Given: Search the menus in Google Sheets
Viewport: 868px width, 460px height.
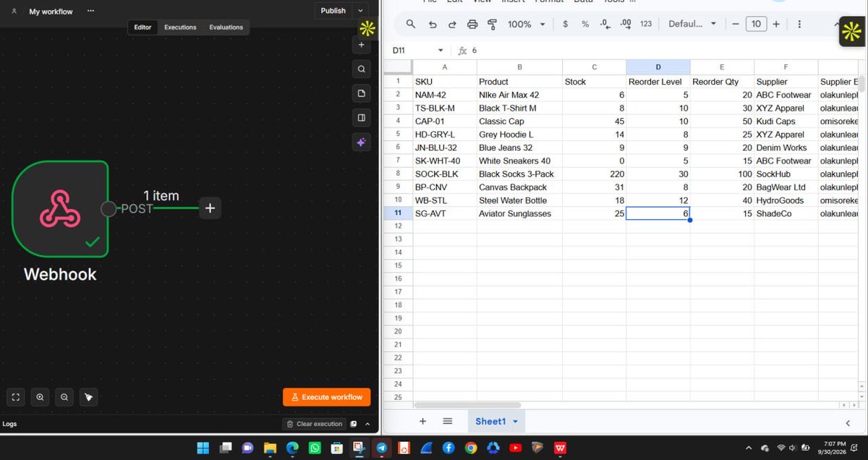Looking at the screenshot, I should 411,24.
